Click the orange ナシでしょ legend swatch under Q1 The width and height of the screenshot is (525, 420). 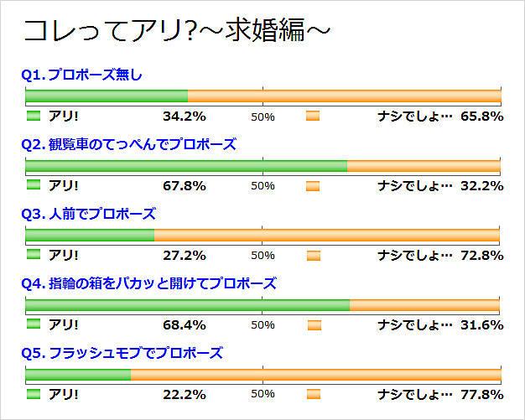(313, 116)
